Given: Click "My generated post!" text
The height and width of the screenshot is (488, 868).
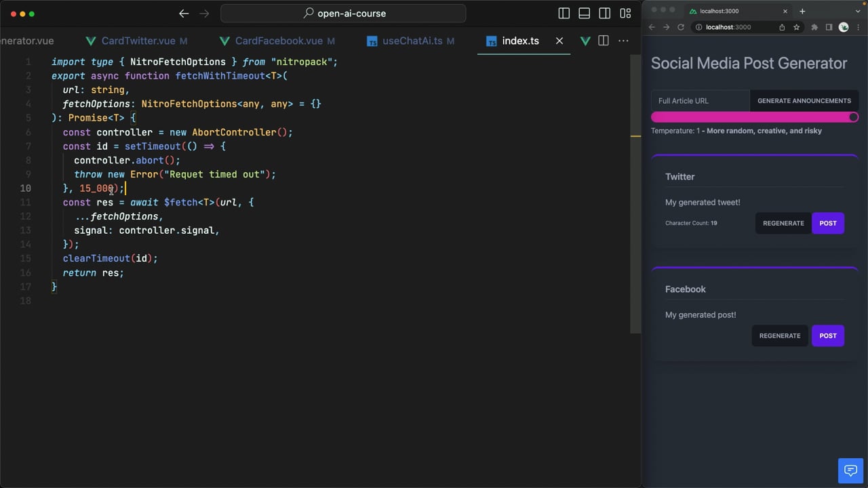Looking at the screenshot, I should coord(701,314).
